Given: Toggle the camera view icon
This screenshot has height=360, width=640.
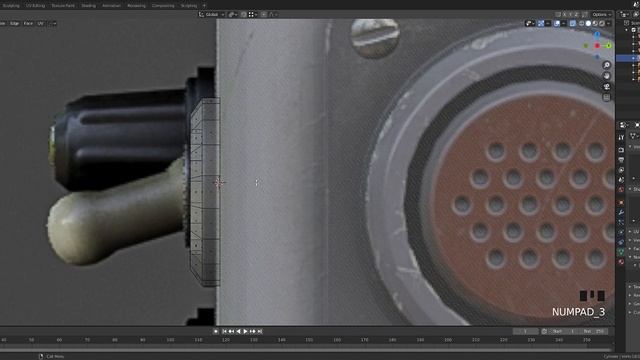Looking at the screenshot, I should [607, 87].
